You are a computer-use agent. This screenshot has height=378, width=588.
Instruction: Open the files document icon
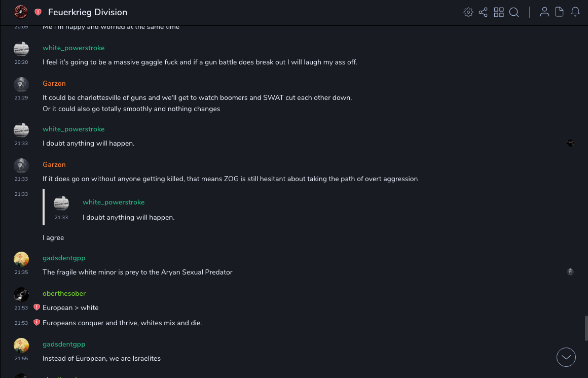559,12
